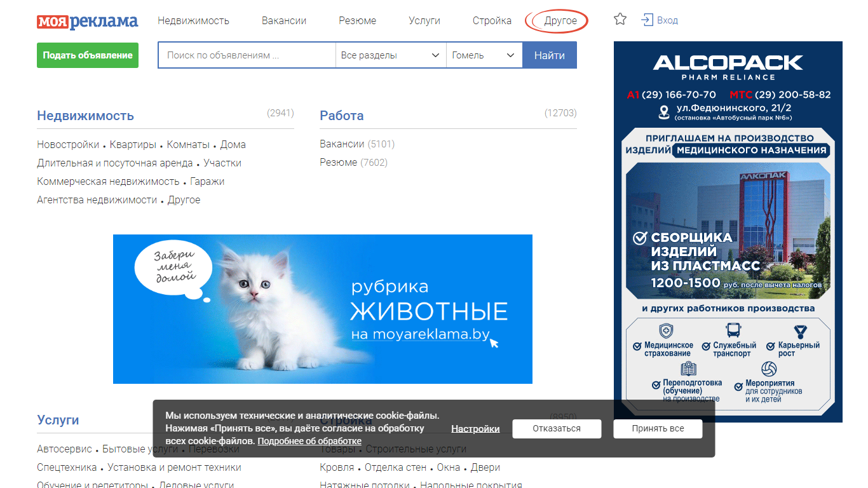The image size is (868, 488).
Task: Open the Спецтехника category link
Action: click(x=67, y=467)
